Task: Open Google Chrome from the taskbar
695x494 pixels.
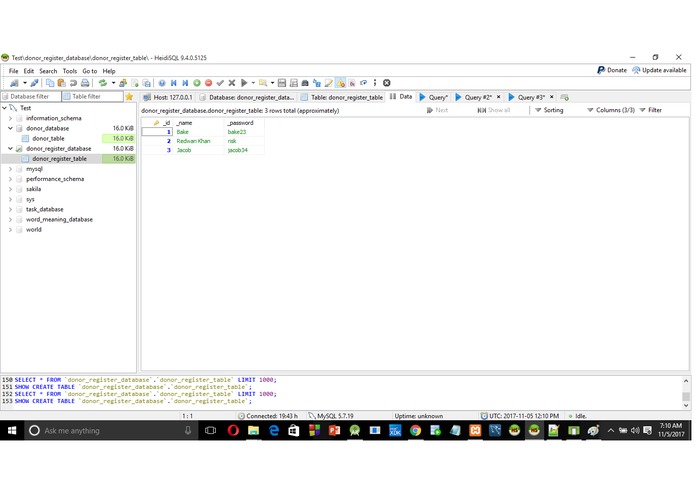Action: 415,430
